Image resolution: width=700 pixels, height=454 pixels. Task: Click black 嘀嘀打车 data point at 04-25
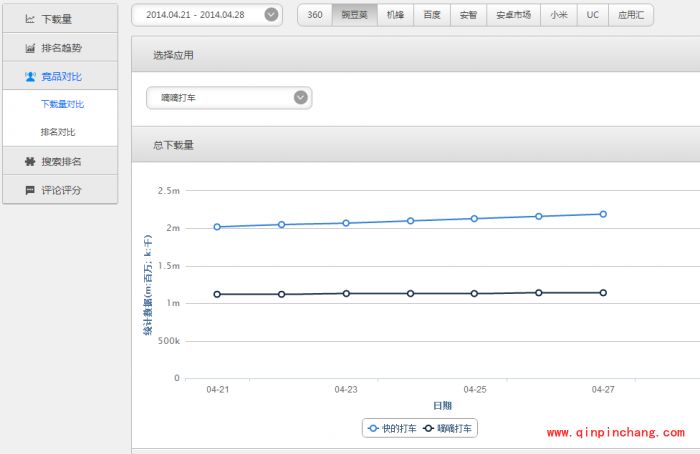pyautogui.click(x=474, y=293)
